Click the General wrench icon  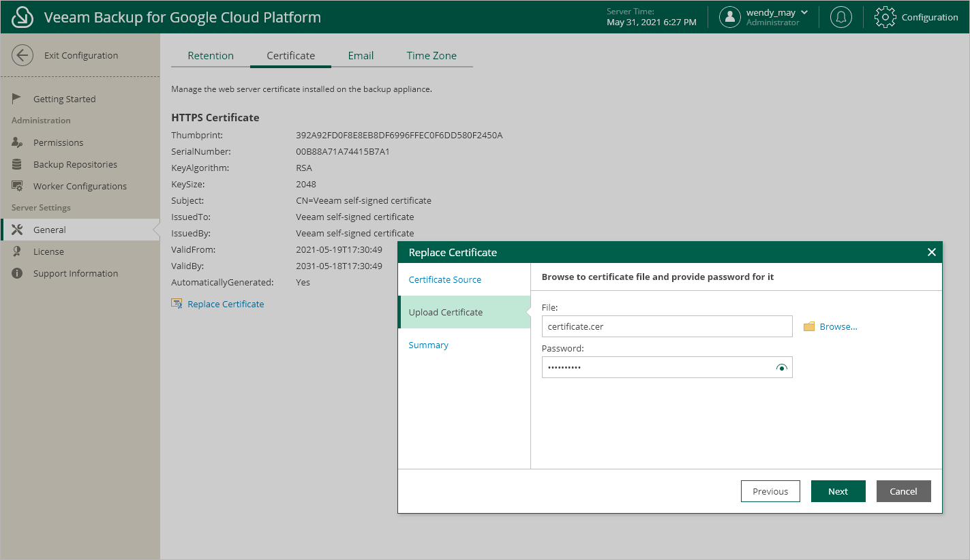point(17,230)
